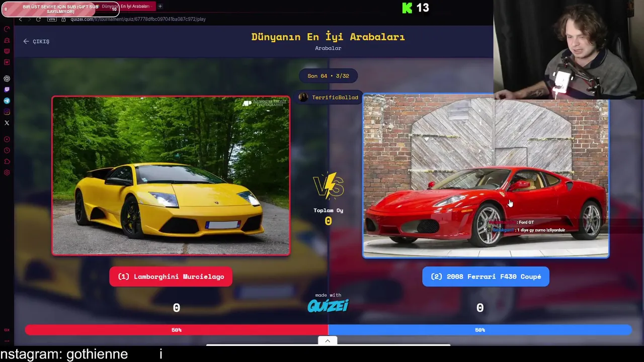Viewport: 644px width, 362px height.
Task: Open Telegram from the sidebar
Action: [7, 101]
